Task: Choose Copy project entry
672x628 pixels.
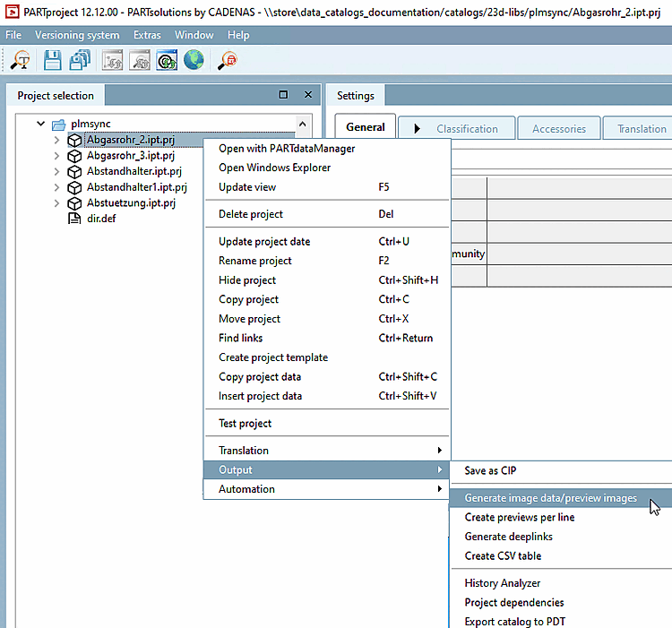Action: click(326, 299)
